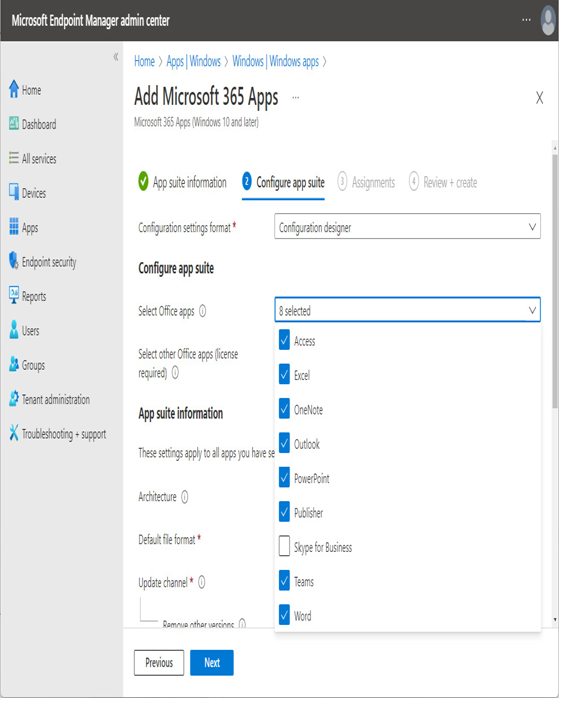Click Troubleshooting + support tools icon
The image size is (562, 701).
pos(14,434)
